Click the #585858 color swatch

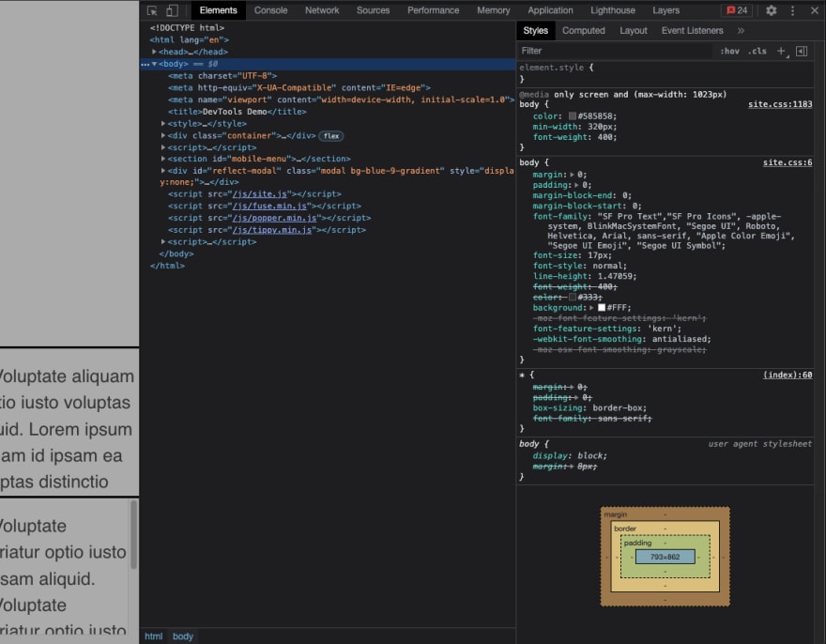[572, 116]
